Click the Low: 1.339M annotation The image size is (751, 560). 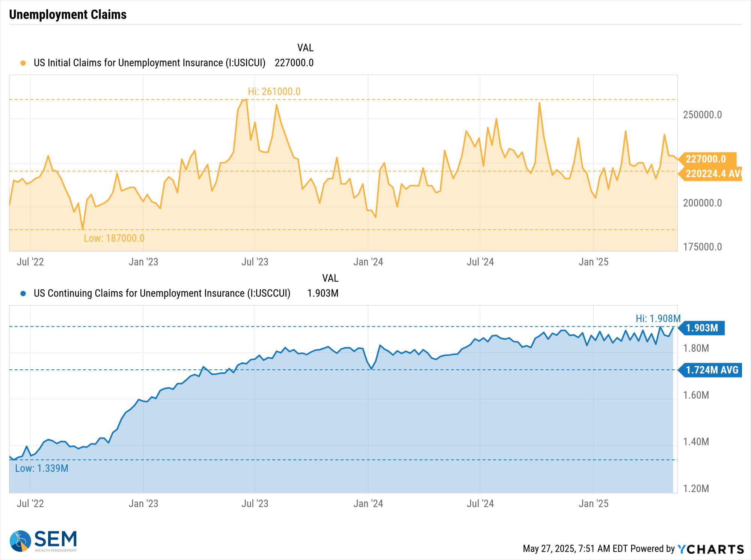(42, 468)
